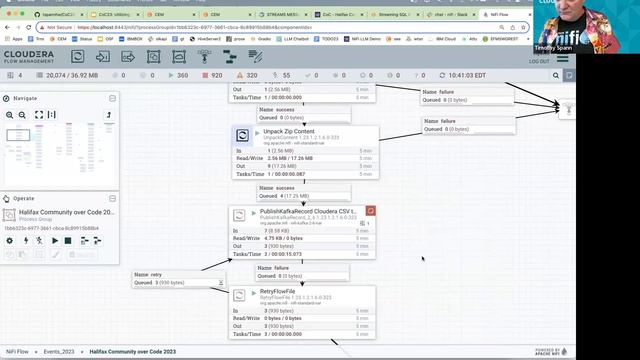Select the Process Group toolbar icon
The image size is (640, 360).
pyautogui.click(x=153, y=56)
